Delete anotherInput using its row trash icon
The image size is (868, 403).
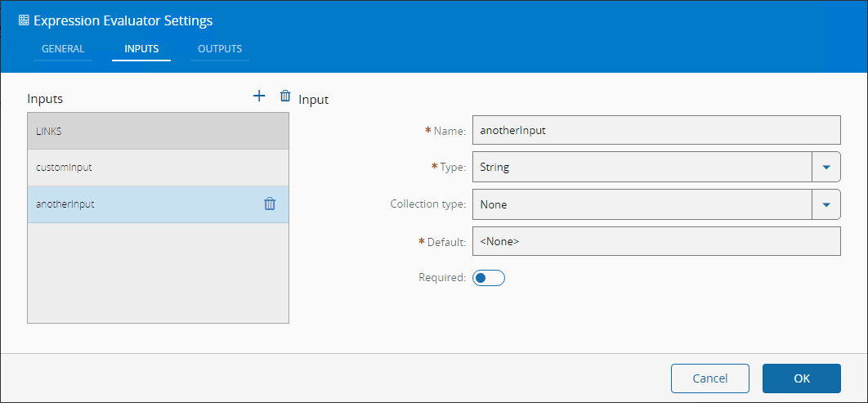click(270, 204)
